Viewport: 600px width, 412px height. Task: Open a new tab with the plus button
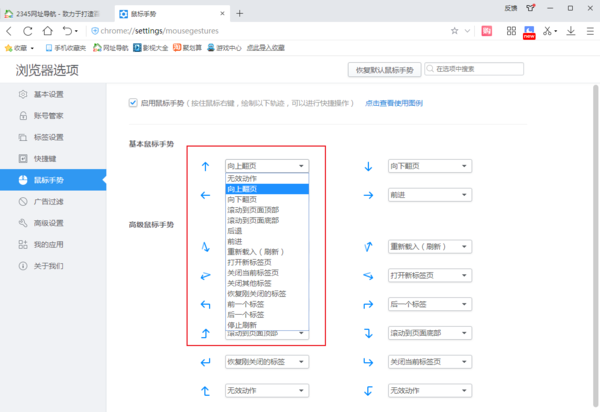tap(239, 12)
